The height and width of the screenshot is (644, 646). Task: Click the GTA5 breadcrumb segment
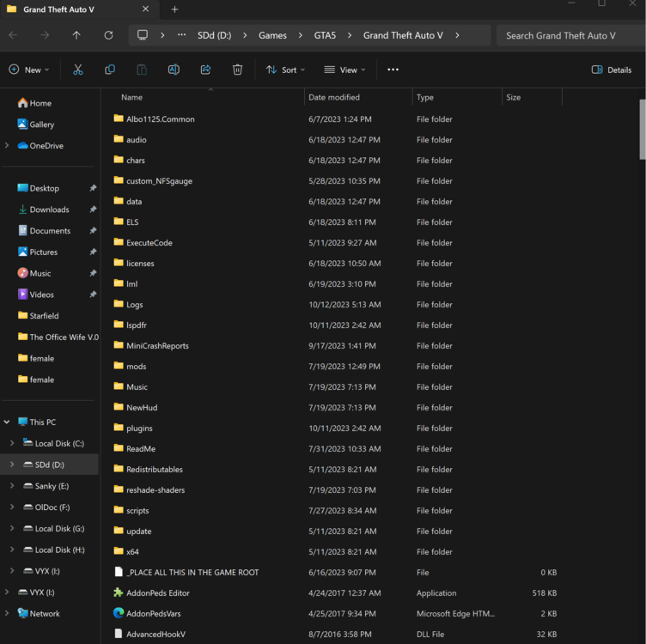[x=325, y=35]
